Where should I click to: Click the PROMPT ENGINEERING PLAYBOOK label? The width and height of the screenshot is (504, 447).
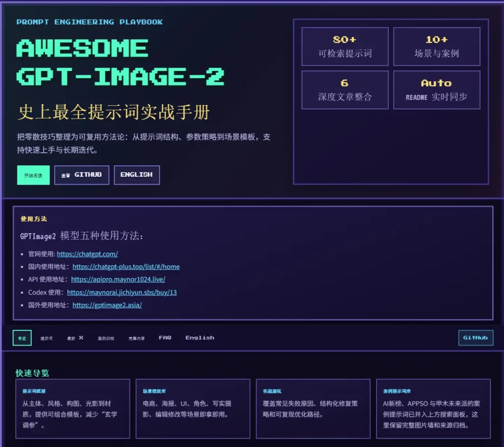pos(90,22)
